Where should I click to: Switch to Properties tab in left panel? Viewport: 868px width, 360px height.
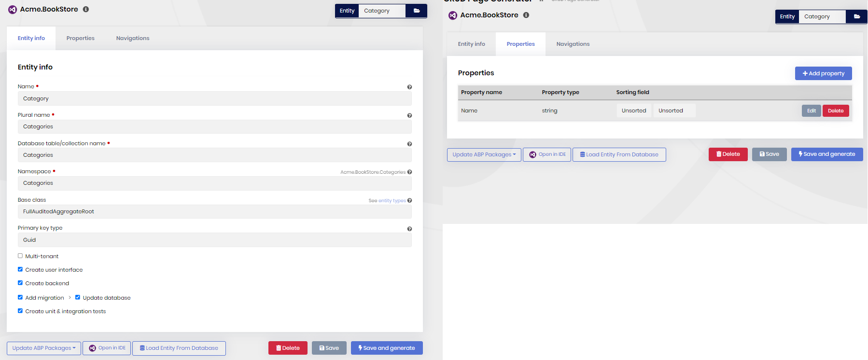pos(81,38)
